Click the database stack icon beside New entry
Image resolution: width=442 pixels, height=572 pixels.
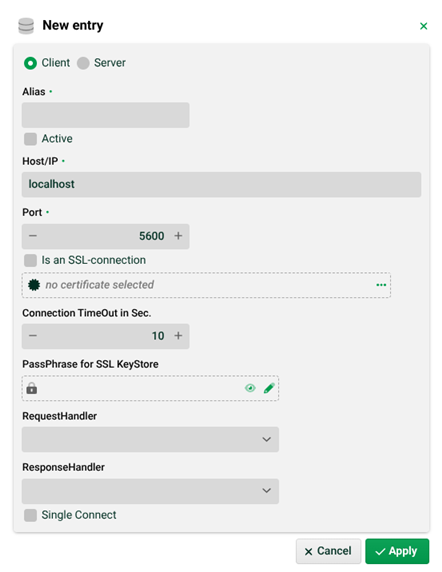pos(26,26)
